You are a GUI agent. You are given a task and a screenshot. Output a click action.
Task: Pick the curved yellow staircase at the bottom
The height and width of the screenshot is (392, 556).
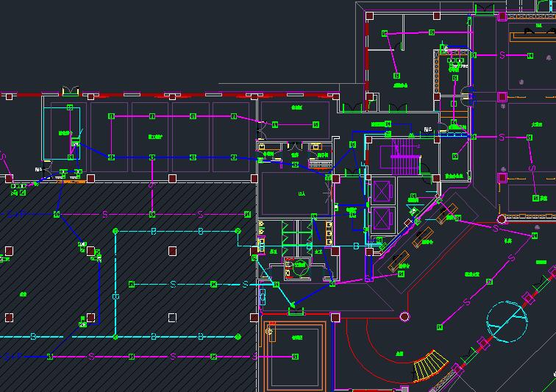[x=427, y=369]
